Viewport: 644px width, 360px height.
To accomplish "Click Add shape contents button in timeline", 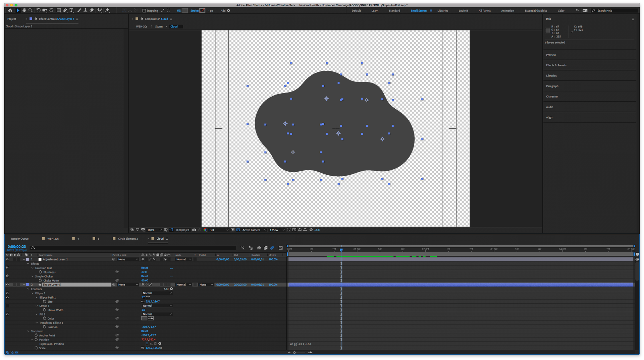I will [171, 289].
